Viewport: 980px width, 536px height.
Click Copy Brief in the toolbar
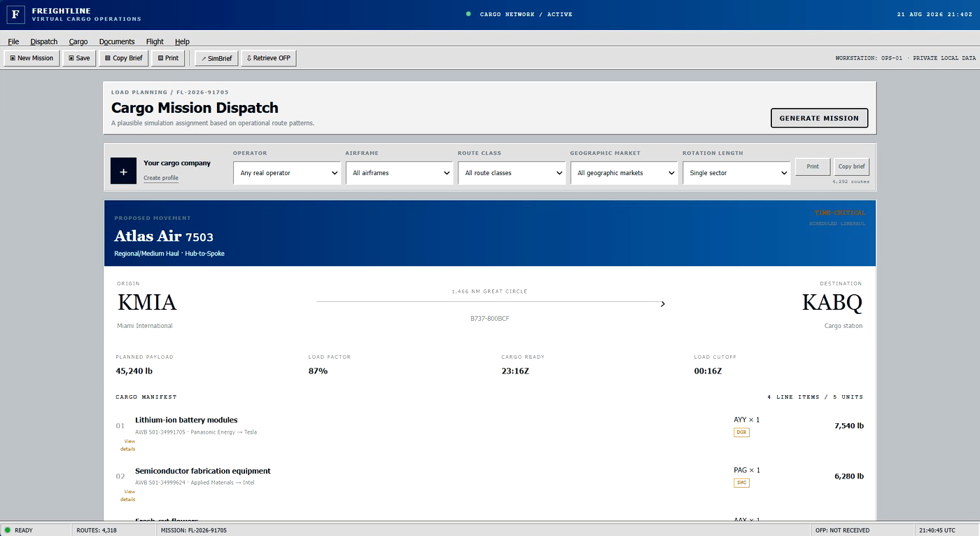123,58
